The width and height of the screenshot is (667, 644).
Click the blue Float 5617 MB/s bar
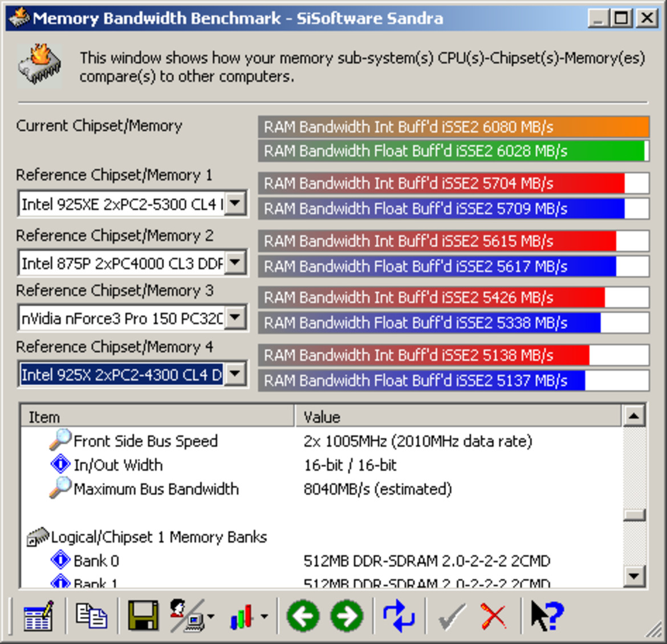coord(453,266)
